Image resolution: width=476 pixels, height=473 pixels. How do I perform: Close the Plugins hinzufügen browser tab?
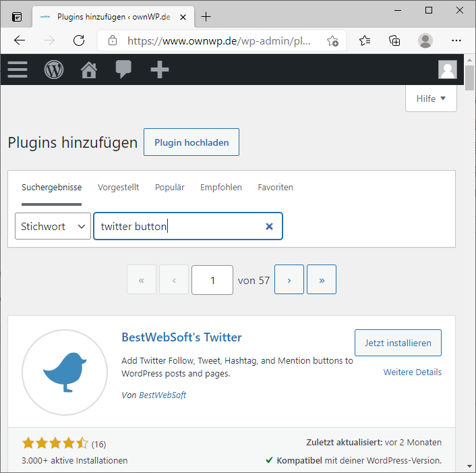coord(183,18)
